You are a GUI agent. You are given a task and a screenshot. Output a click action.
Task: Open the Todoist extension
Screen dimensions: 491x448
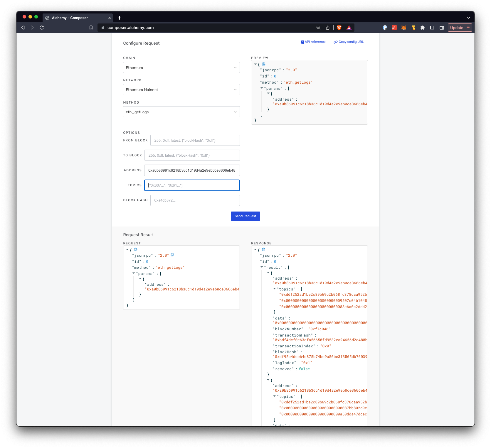click(394, 28)
